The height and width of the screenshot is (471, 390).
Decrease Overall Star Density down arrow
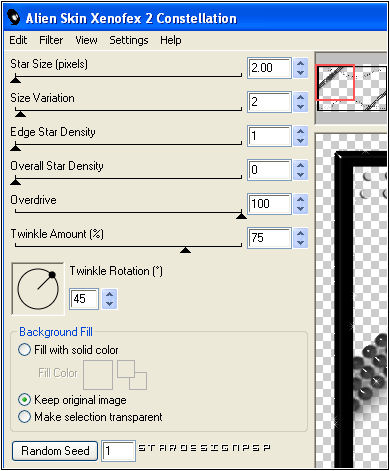click(300, 175)
